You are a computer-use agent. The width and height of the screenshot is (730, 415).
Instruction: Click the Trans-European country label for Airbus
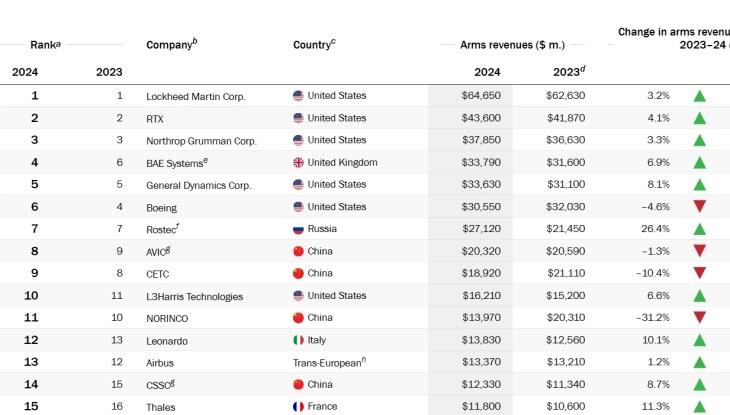tap(329, 363)
